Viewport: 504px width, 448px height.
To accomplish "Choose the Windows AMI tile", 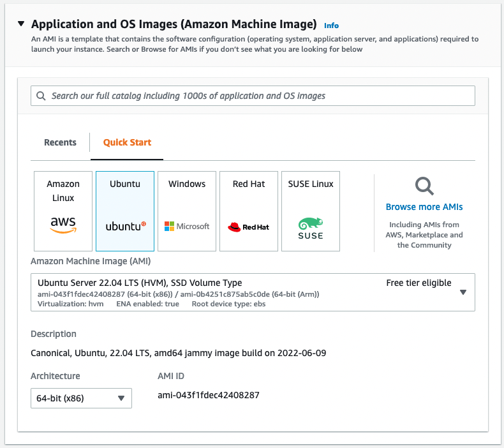I will pos(187,211).
